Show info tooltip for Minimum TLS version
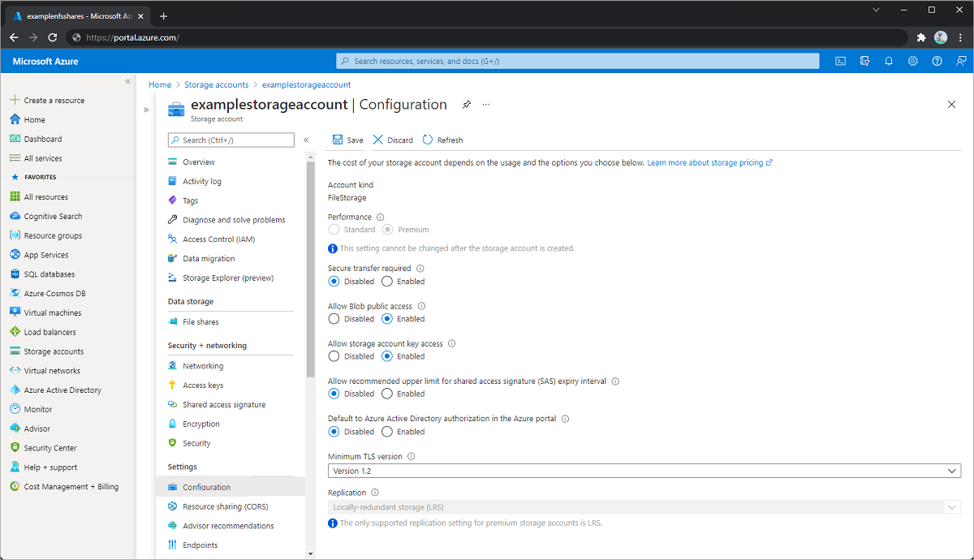Image resolution: width=974 pixels, height=560 pixels. tap(412, 457)
